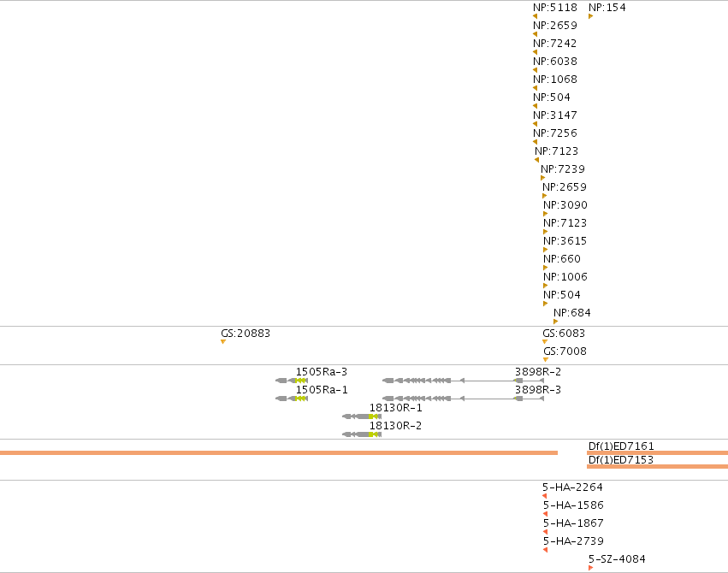
Task: Click the unlabeled orange deficiency bar at left
Action: tap(279, 452)
